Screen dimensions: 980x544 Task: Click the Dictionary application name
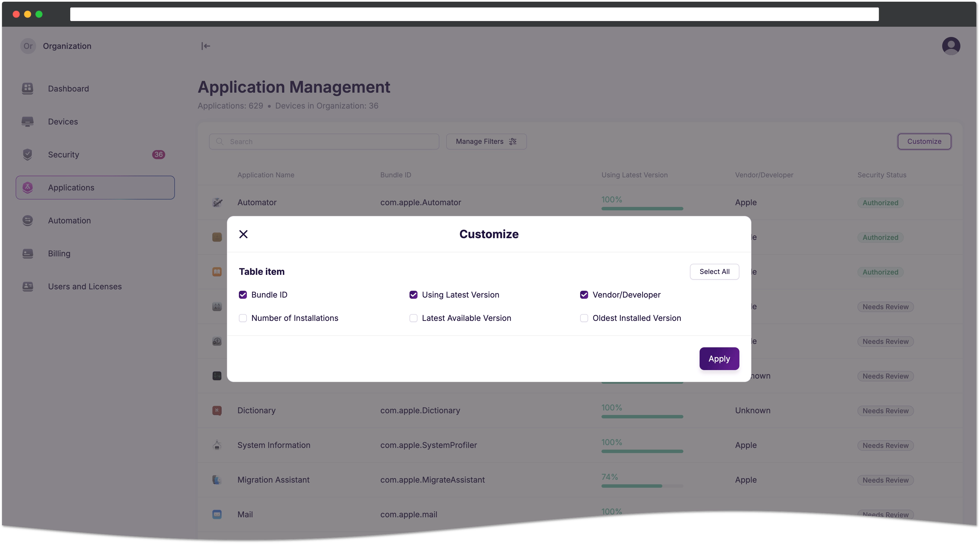coord(256,411)
